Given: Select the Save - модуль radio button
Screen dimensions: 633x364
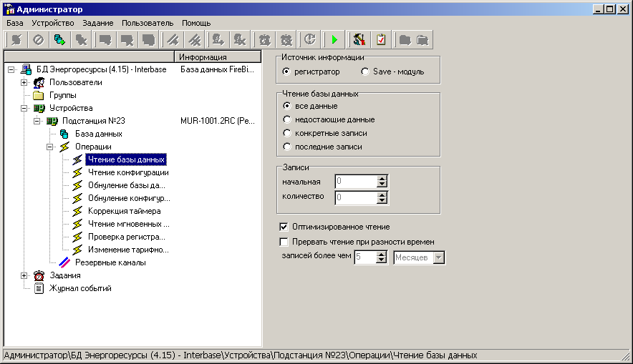Looking at the screenshot, I should (x=365, y=72).
